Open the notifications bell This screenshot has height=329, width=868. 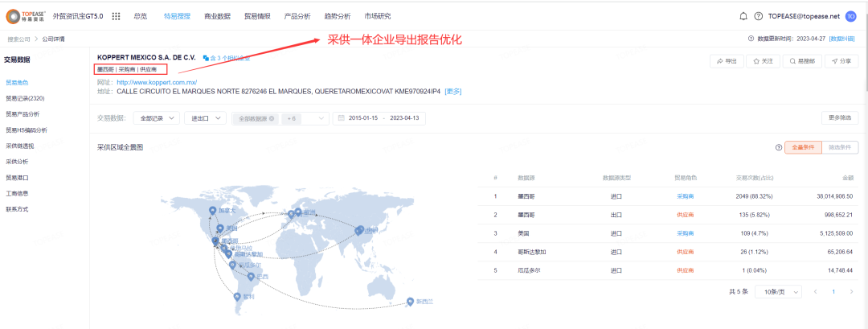(743, 17)
